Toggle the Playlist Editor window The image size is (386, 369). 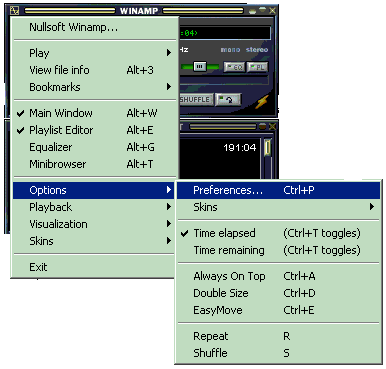click(x=94, y=130)
